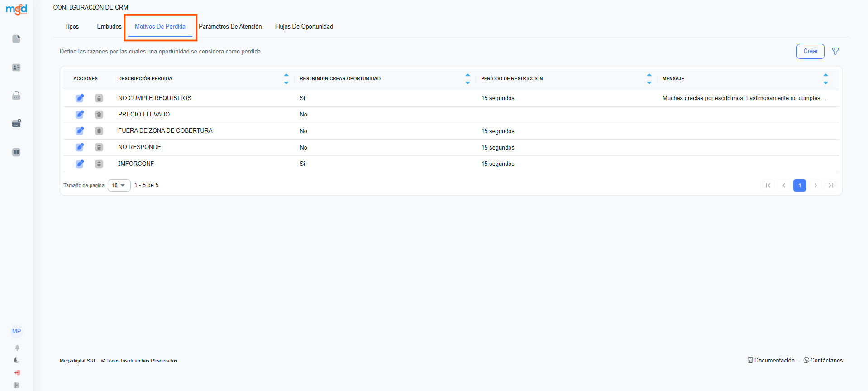Delete the PRECIO ELEVADO loss reason
Image resolution: width=868 pixels, height=391 pixels.
(99, 115)
